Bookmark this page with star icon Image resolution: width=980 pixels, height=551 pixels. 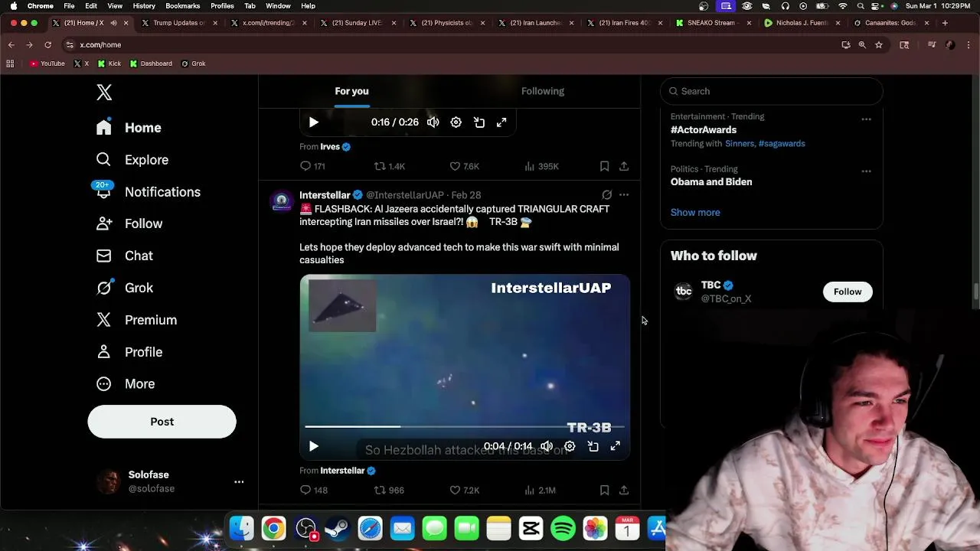click(879, 45)
